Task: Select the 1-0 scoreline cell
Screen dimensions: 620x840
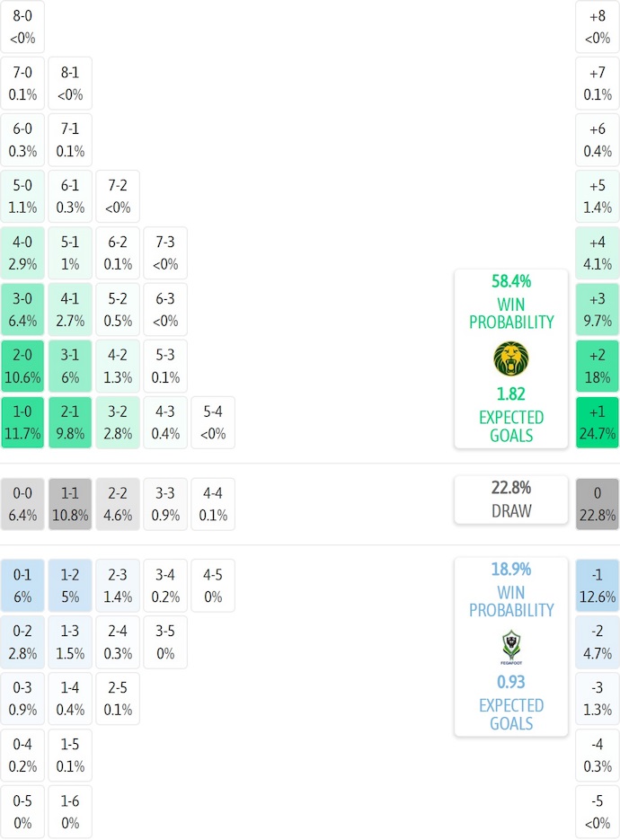Action: pyautogui.click(x=22, y=422)
